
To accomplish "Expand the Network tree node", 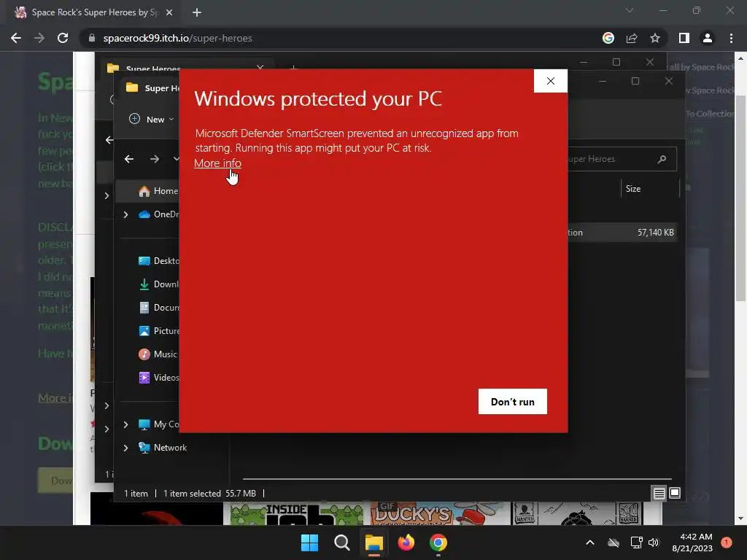I will point(125,448).
